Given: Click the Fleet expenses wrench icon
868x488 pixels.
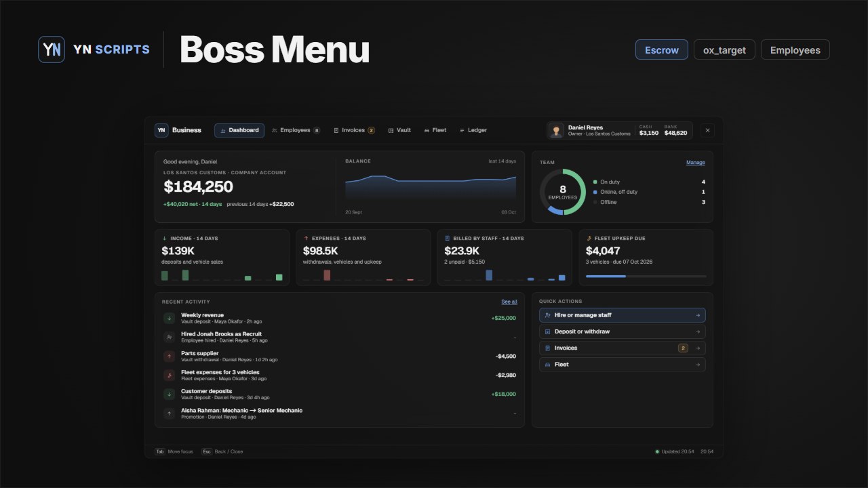Looking at the screenshot, I should (x=169, y=375).
